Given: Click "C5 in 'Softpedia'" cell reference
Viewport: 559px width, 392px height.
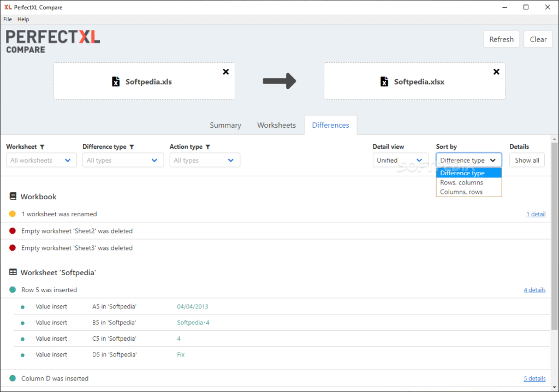Looking at the screenshot, I should (x=114, y=338).
